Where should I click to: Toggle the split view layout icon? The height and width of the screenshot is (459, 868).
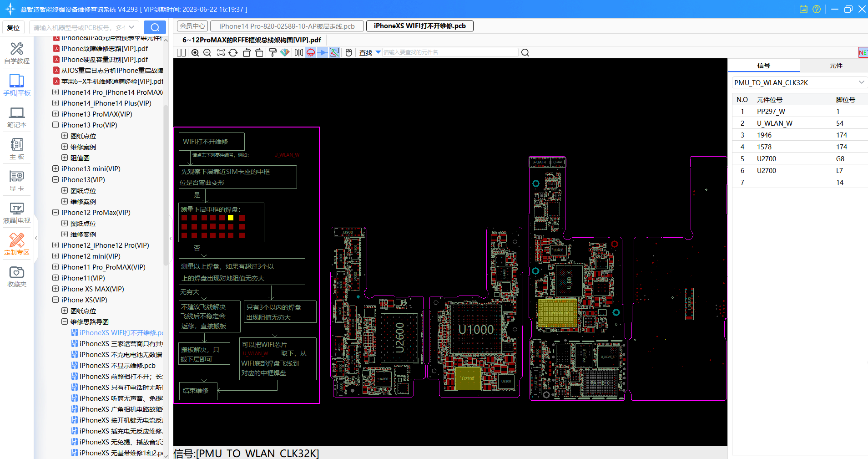181,52
